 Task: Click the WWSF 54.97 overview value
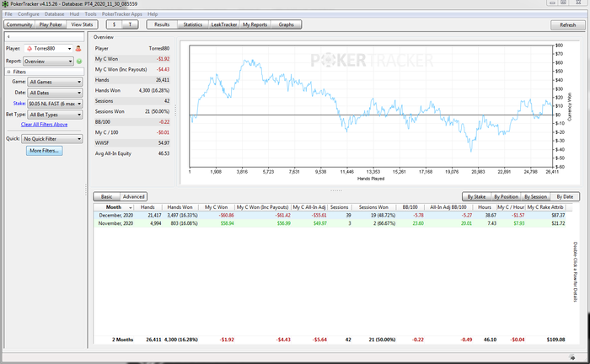pos(164,143)
